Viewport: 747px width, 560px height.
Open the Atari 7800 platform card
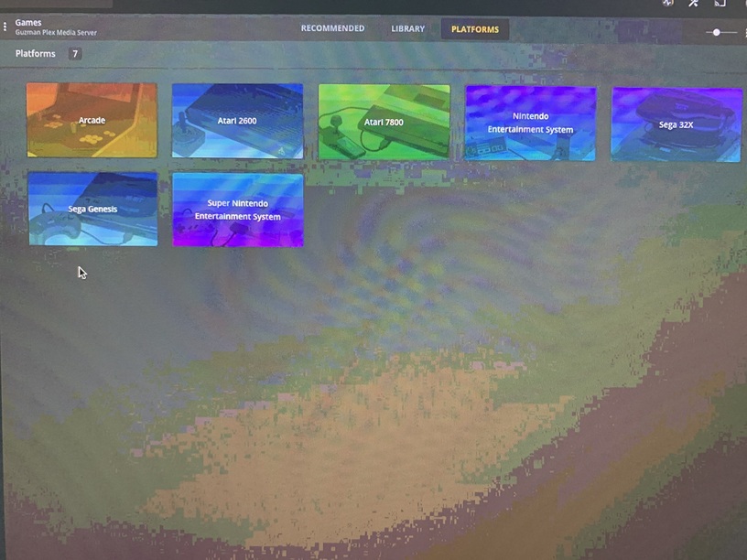pyautogui.click(x=384, y=123)
